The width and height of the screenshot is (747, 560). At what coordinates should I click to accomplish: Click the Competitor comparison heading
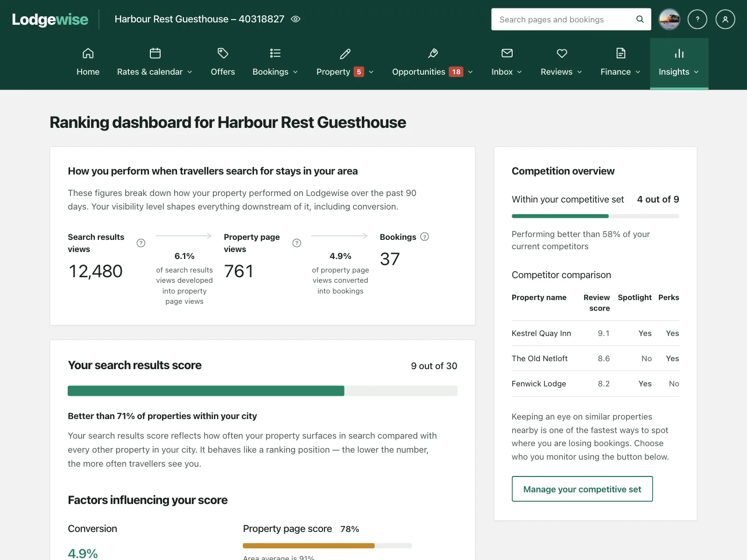[561, 275]
